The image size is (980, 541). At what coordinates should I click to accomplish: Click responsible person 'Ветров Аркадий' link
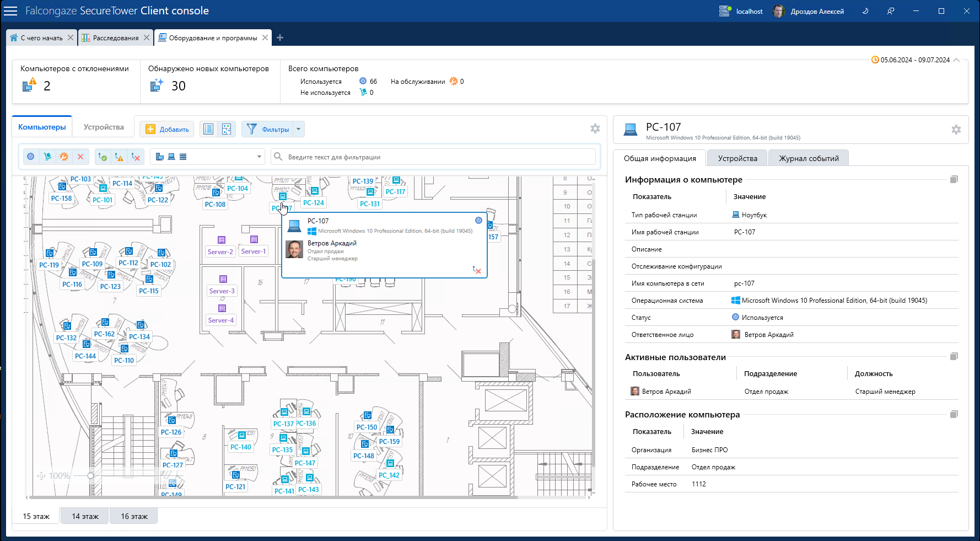769,335
